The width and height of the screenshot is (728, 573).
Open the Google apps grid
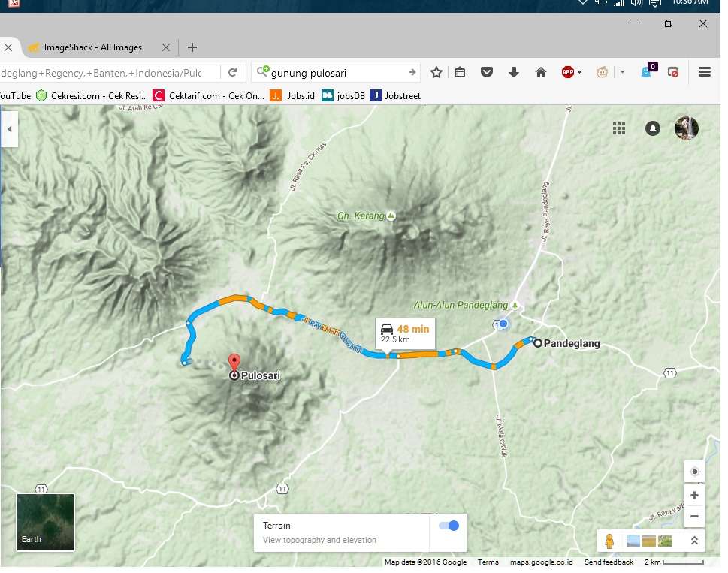tap(619, 128)
